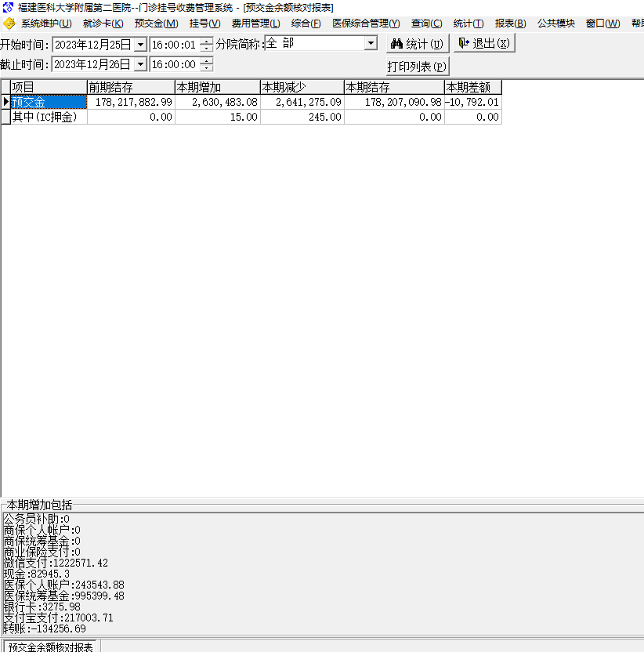Open the 费用管理(L) menu
Screen dimensions: 644x652
click(x=255, y=24)
